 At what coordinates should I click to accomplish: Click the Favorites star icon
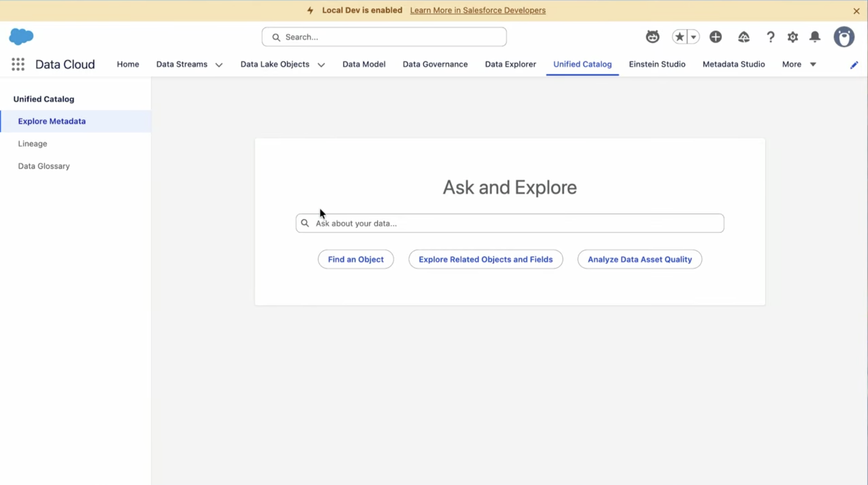point(679,37)
